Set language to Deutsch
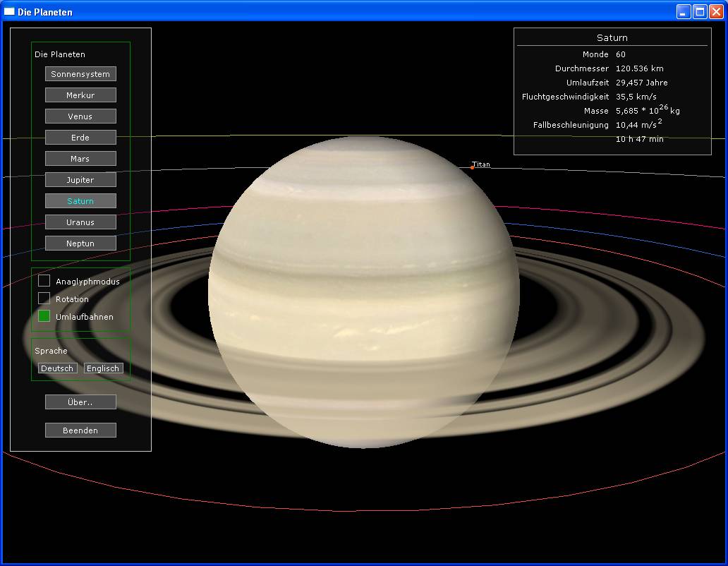Viewport: 728px width, 566px height. click(x=57, y=368)
